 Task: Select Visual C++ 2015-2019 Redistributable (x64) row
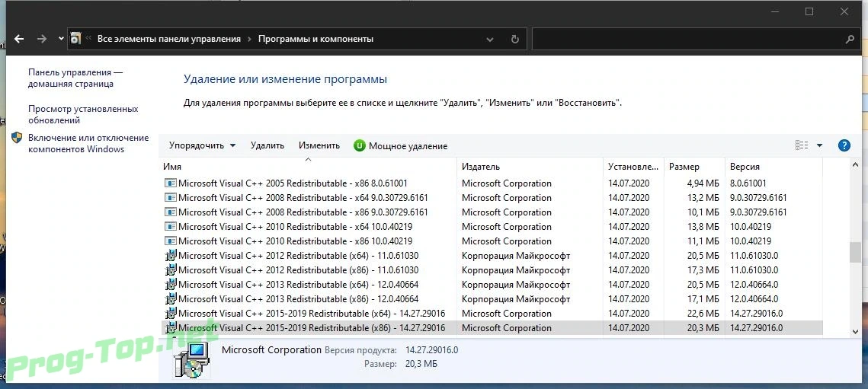pyautogui.click(x=492, y=313)
